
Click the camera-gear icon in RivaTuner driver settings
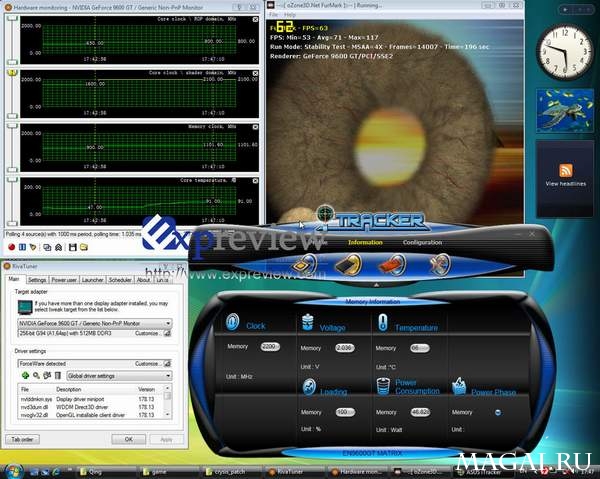point(47,376)
